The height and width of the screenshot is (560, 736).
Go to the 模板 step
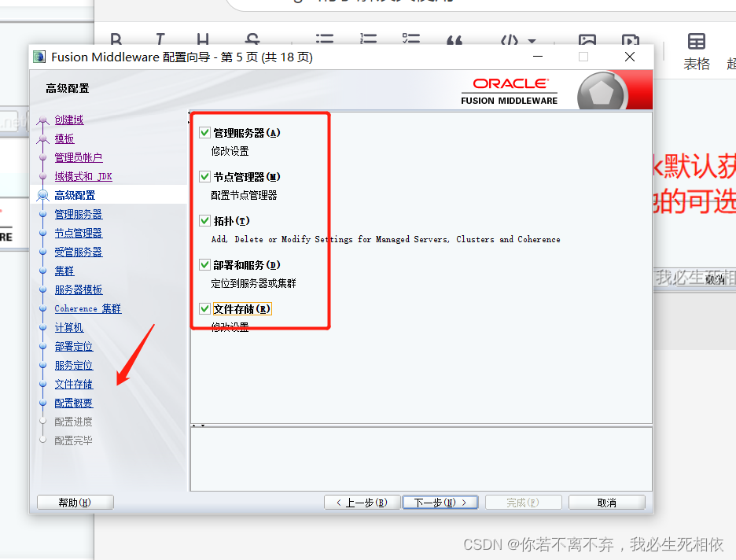pyautogui.click(x=64, y=138)
